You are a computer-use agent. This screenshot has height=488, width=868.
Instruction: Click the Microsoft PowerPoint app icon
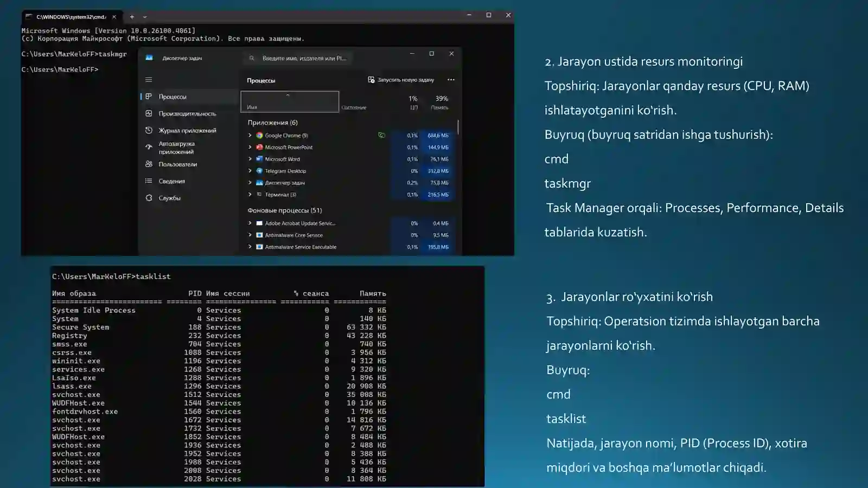[259, 147]
